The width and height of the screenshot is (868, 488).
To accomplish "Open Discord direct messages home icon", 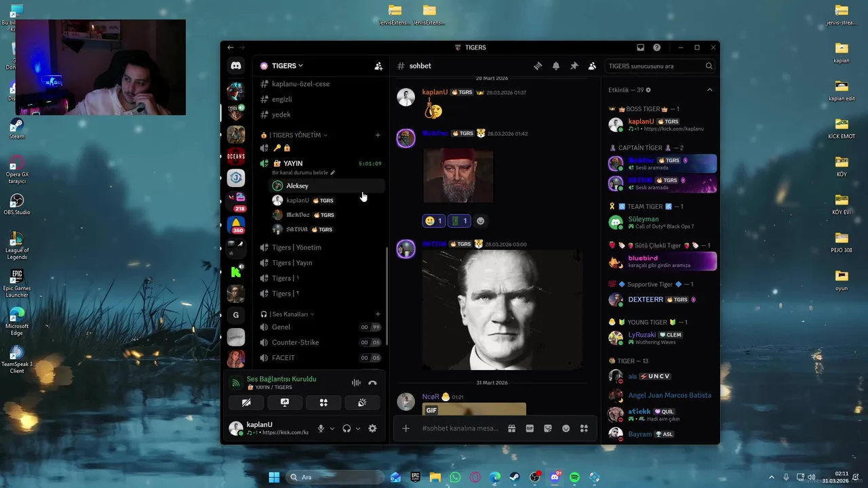I will click(236, 66).
